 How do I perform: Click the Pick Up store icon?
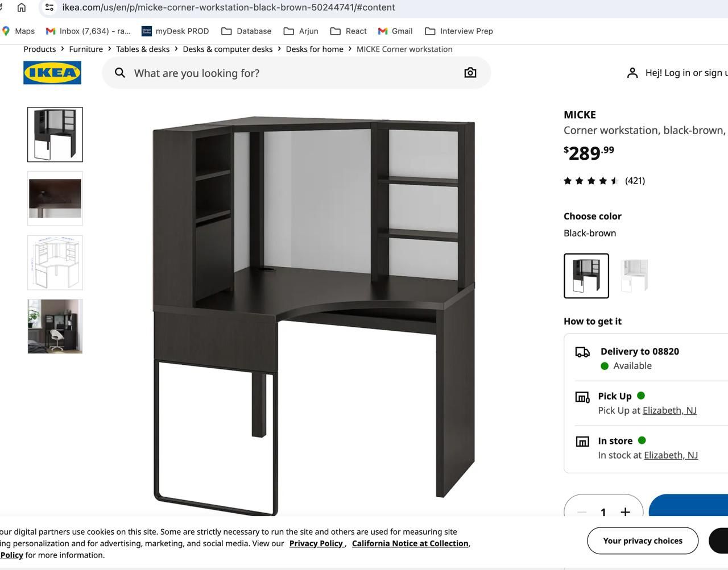click(582, 397)
